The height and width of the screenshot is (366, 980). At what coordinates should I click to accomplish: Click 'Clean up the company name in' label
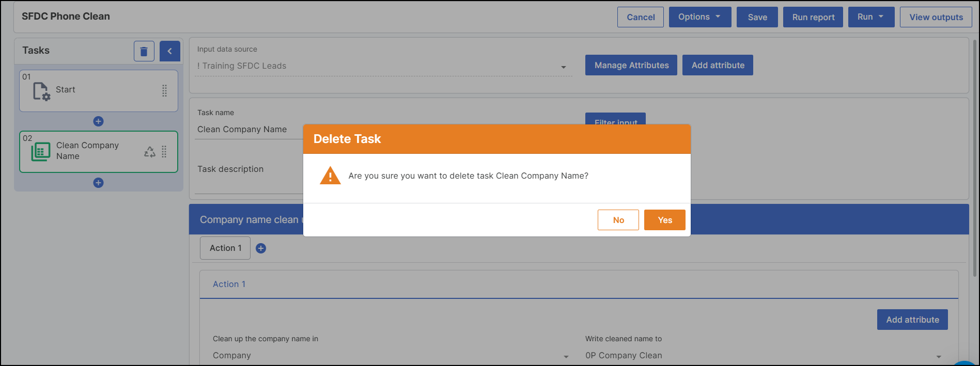[266, 339]
